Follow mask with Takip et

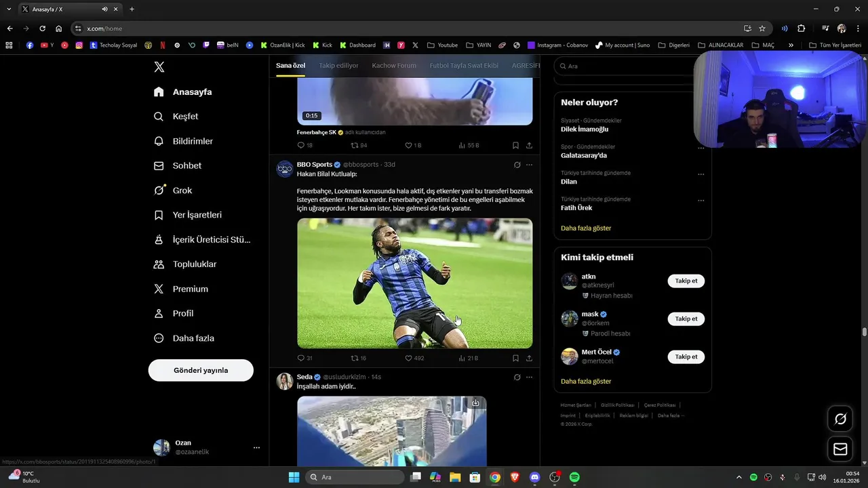[x=686, y=319]
